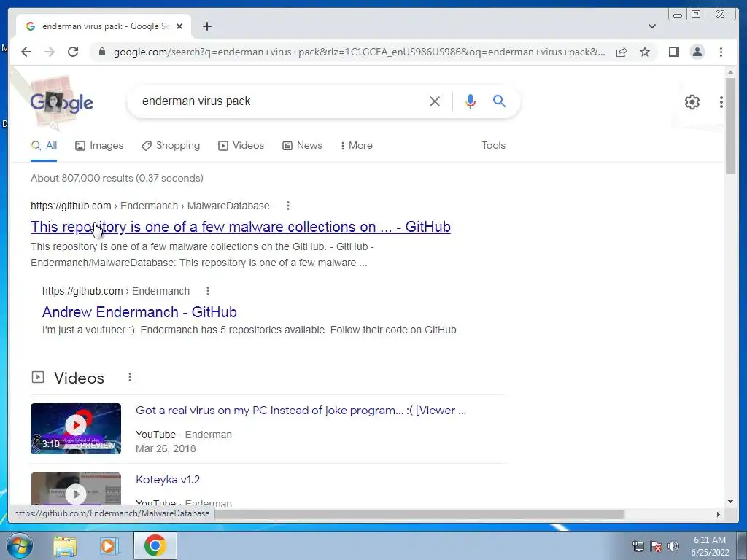Viewport: 747px width, 560px height.
Task: Launch Windows Media Player from taskbar
Action: point(109,546)
